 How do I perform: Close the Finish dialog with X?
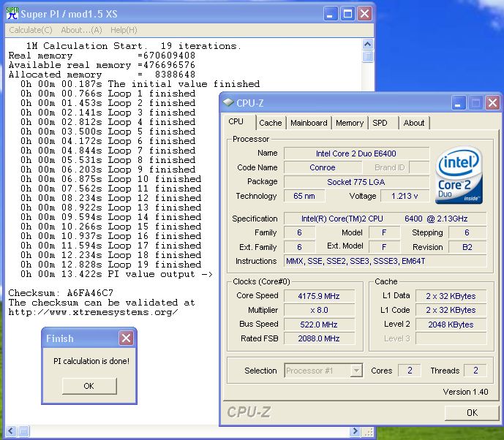[126, 338]
